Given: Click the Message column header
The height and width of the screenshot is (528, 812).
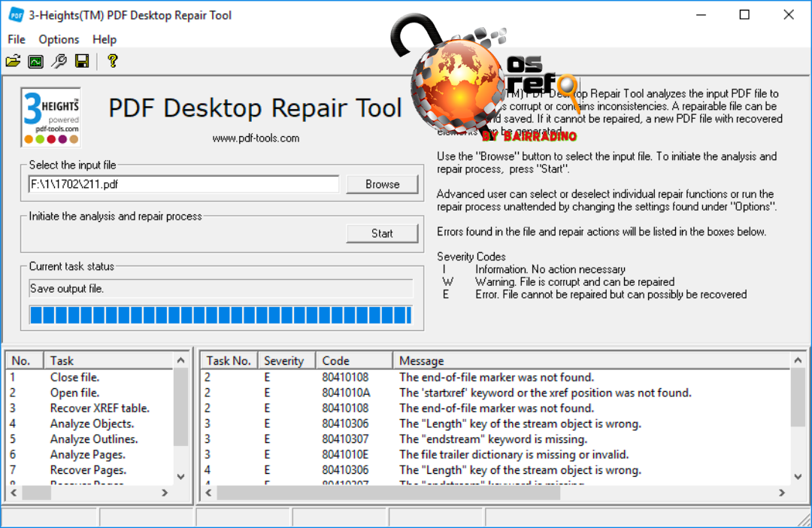Looking at the screenshot, I should coord(591,360).
